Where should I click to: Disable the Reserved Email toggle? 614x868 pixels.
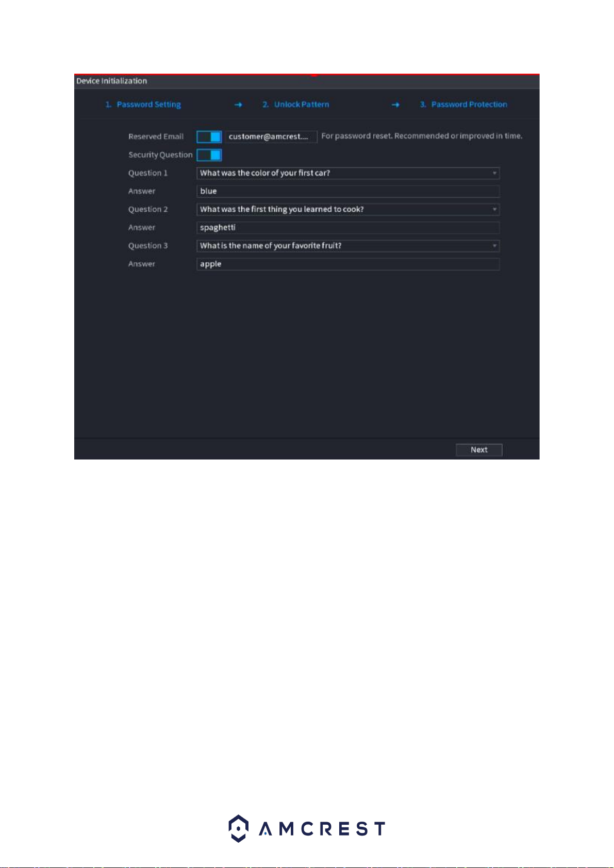coord(209,137)
